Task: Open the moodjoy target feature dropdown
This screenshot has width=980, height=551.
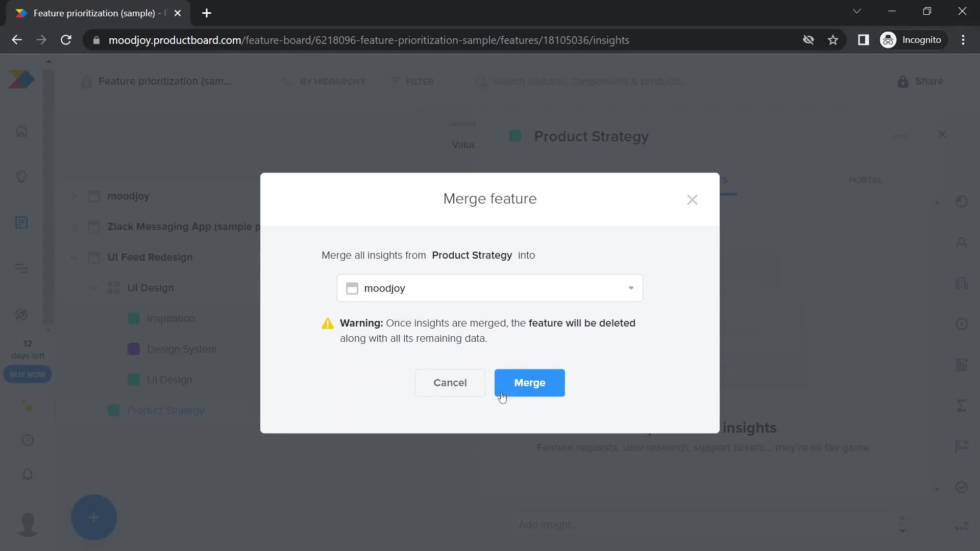Action: (x=489, y=288)
